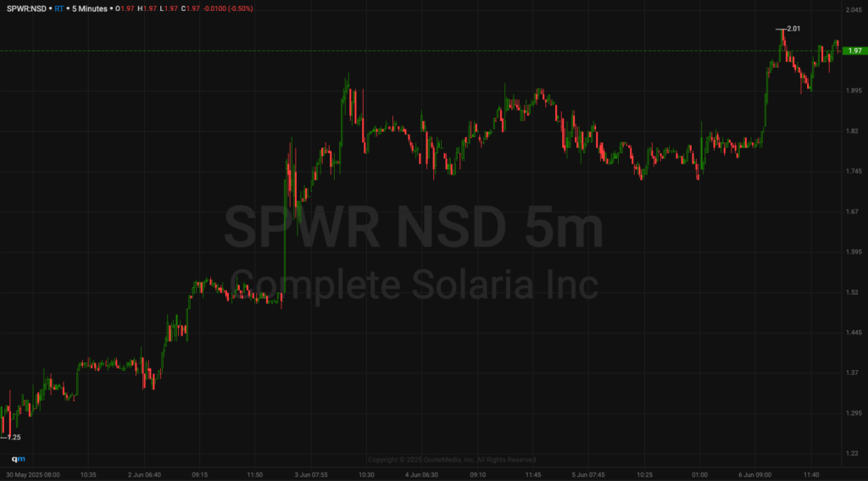The image size is (868, 481).
Task: Click the 1.595 price axis label
Action: coord(854,252)
